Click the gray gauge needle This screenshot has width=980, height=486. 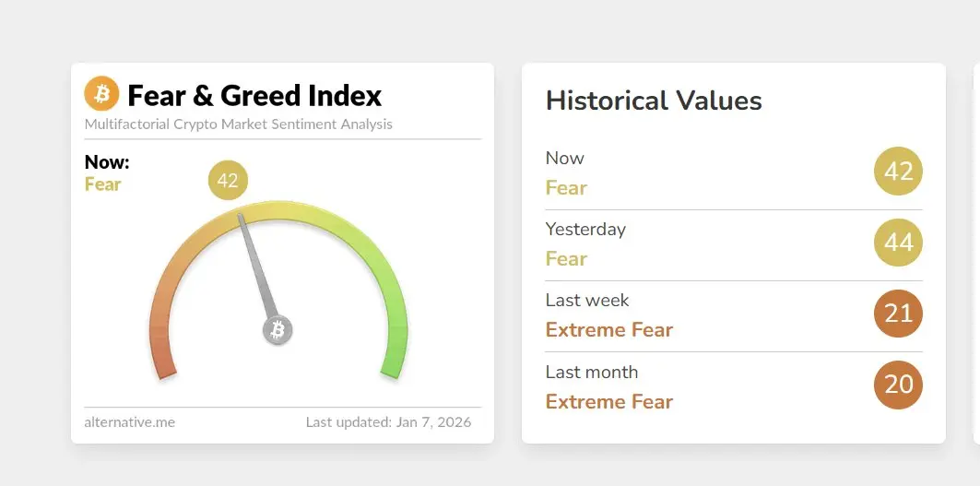tap(257, 266)
